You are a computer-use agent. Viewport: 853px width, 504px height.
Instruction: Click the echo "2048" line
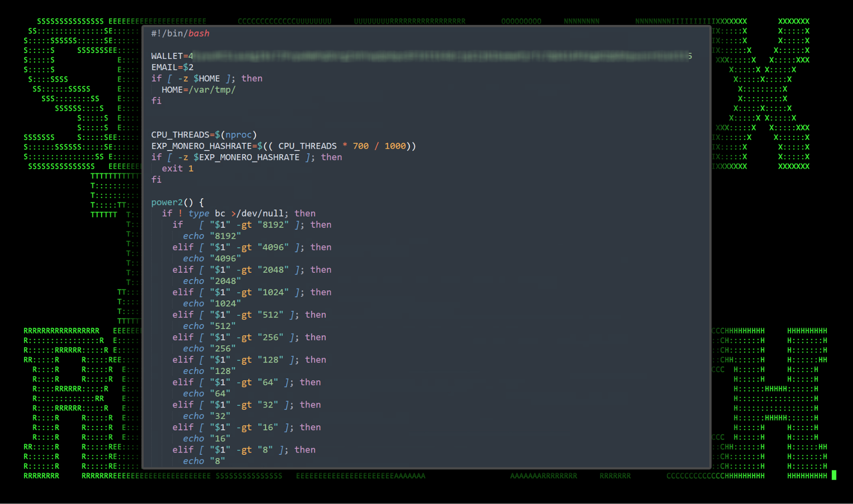[x=212, y=281]
